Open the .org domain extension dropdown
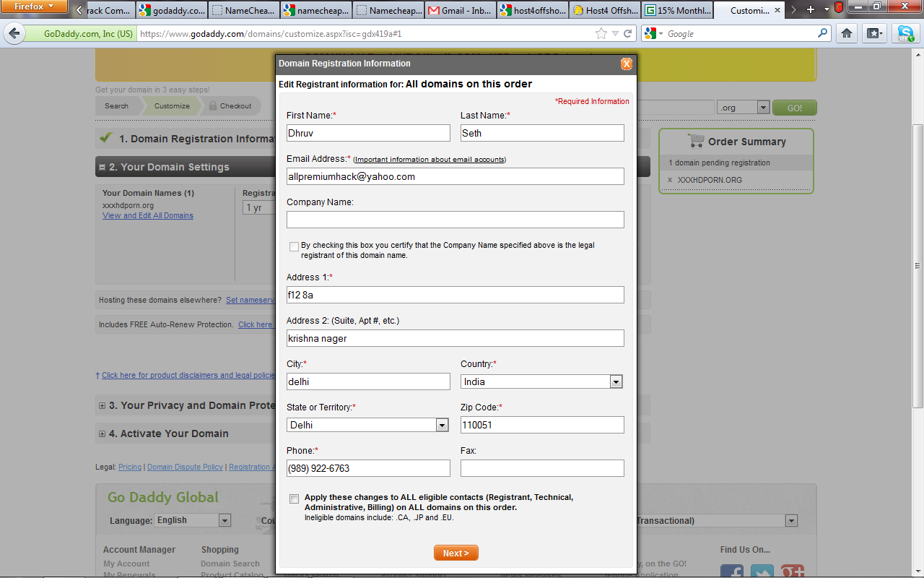Viewport: 924px width, 578px height. tap(744, 107)
